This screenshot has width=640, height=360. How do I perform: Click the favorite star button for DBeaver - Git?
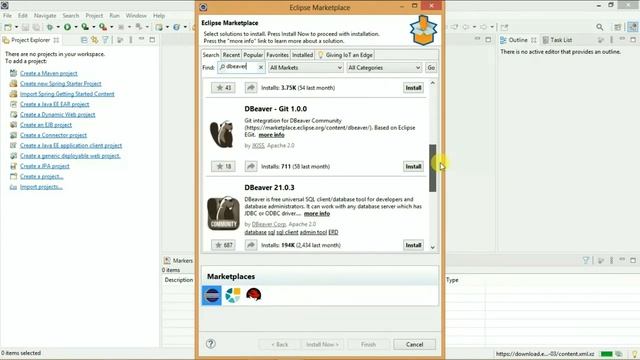click(223, 166)
